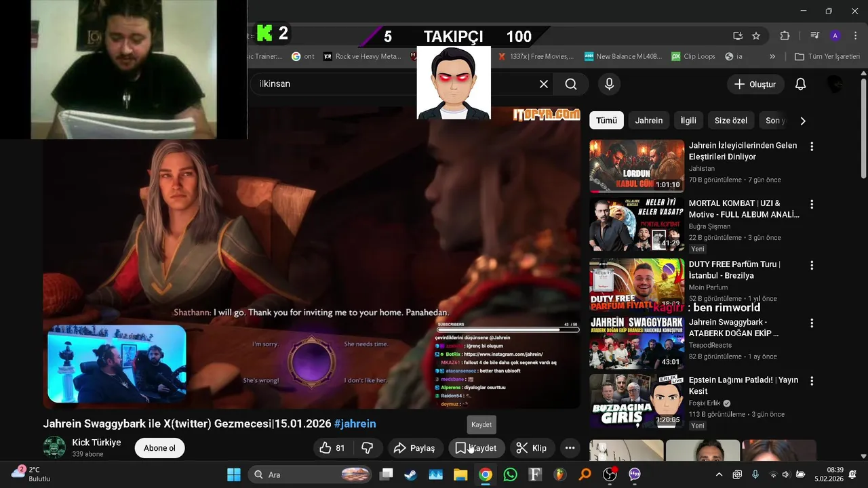Screen dimensions: 868x488
Task: Open the MORTAL KOMBAT UZI & Motive thumbnail
Action: tap(637, 224)
